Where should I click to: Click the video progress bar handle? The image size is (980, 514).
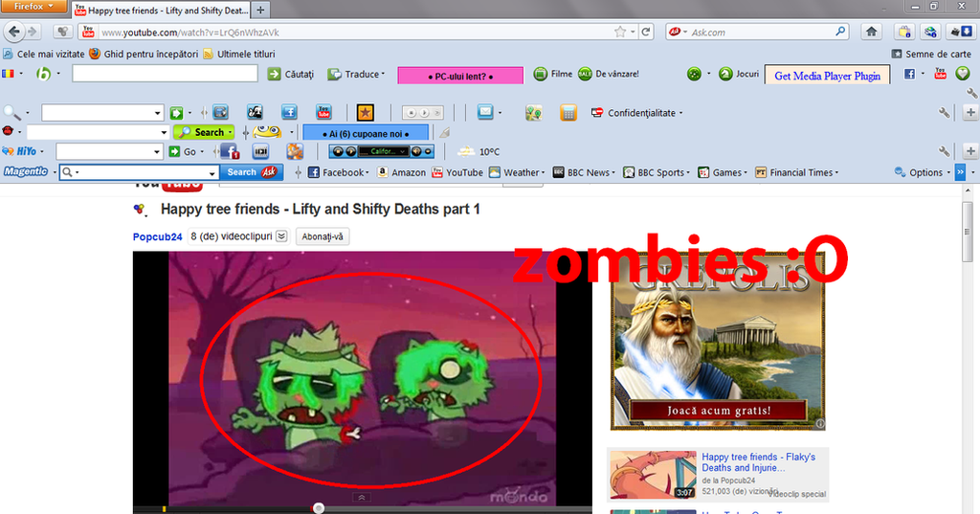pos(319,508)
